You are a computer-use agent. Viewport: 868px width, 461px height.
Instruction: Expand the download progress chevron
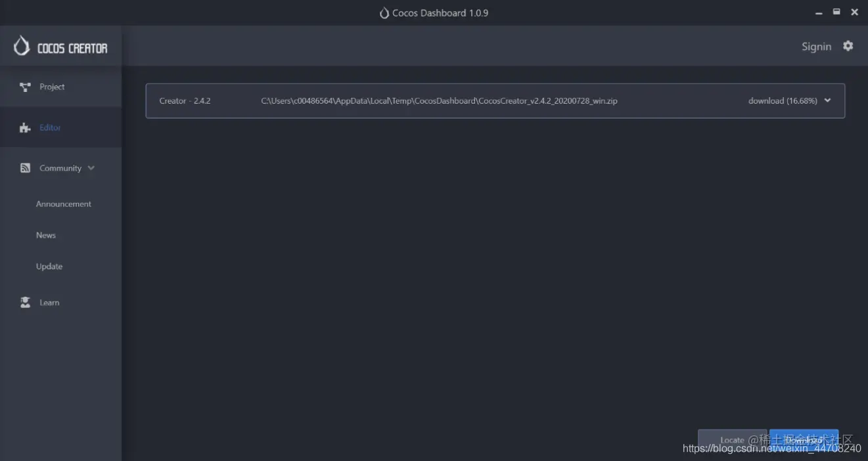(827, 100)
